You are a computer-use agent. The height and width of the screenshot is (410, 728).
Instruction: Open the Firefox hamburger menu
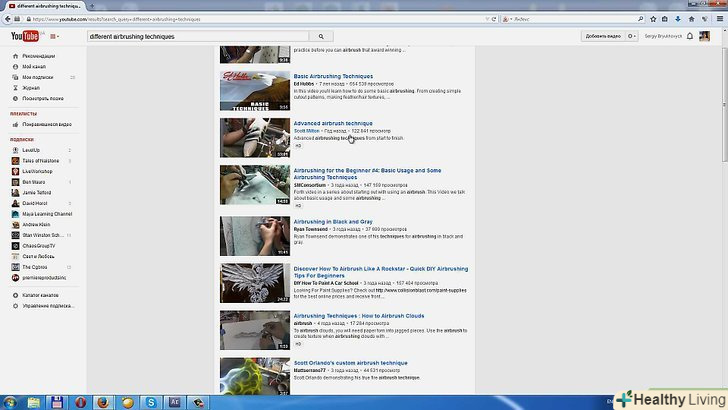(x=720, y=19)
